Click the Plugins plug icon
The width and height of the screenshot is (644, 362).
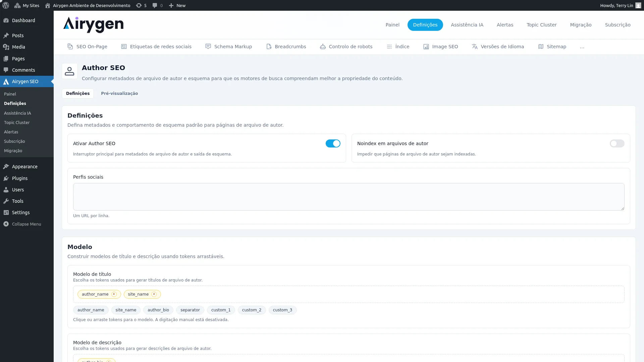(x=6, y=178)
